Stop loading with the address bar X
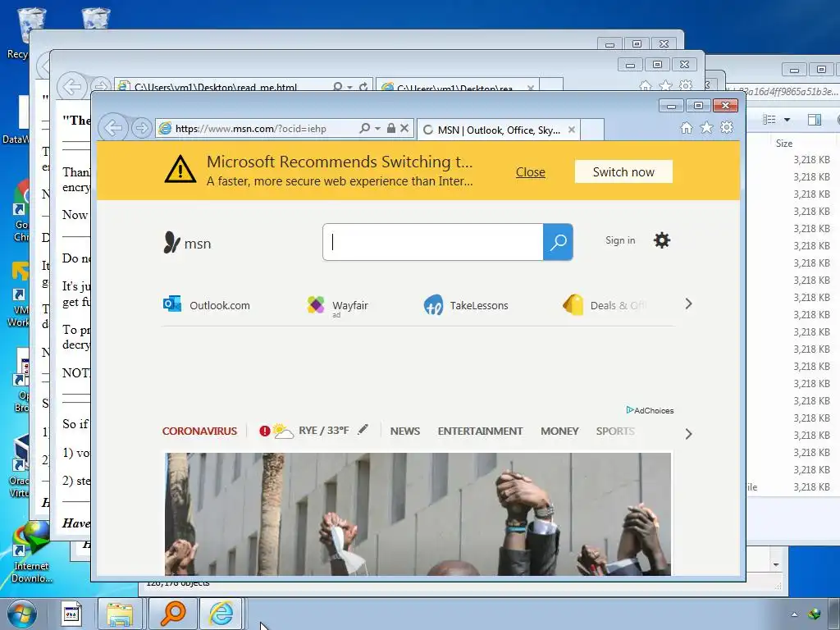The height and width of the screenshot is (630, 840). click(404, 129)
